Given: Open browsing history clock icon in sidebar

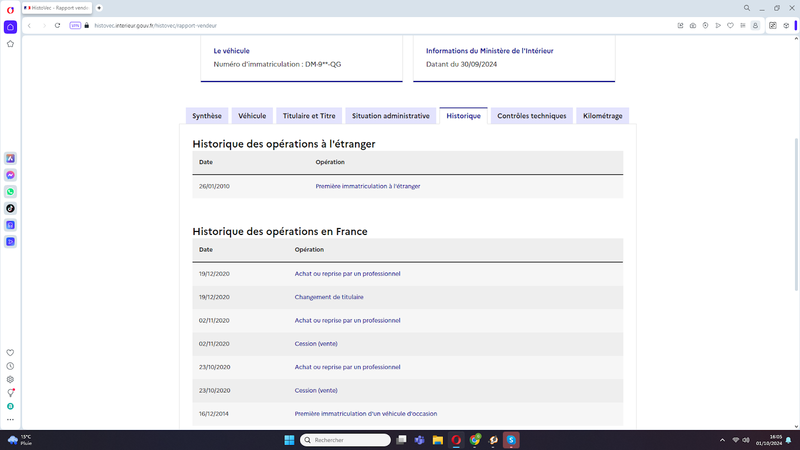Looking at the screenshot, I should (x=10, y=366).
